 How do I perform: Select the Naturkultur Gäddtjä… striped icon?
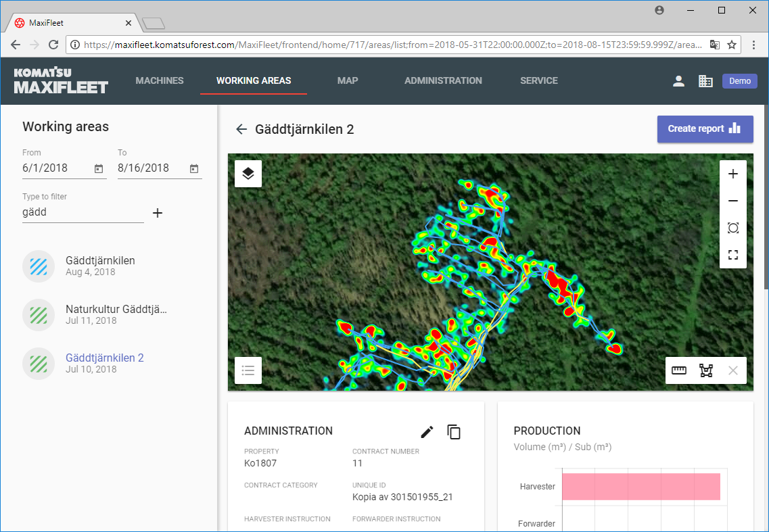coord(39,315)
